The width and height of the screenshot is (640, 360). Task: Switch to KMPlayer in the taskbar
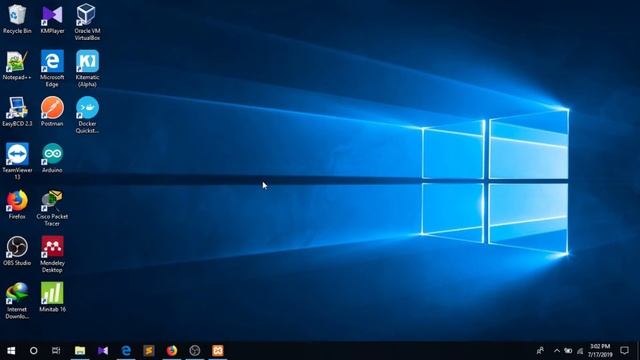103,351
